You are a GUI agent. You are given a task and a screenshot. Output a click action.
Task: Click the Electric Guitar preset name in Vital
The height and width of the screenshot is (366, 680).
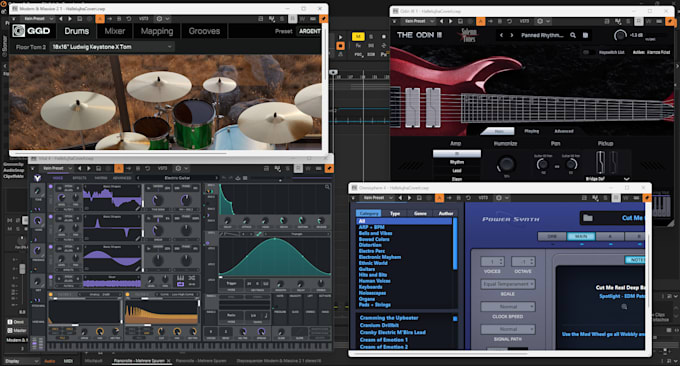[x=177, y=178]
